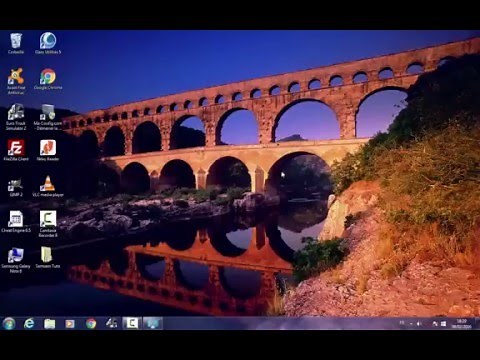Launch Internet Explorer from the taskbar
This screenshot has height=360, width=480.
(29, 323)
